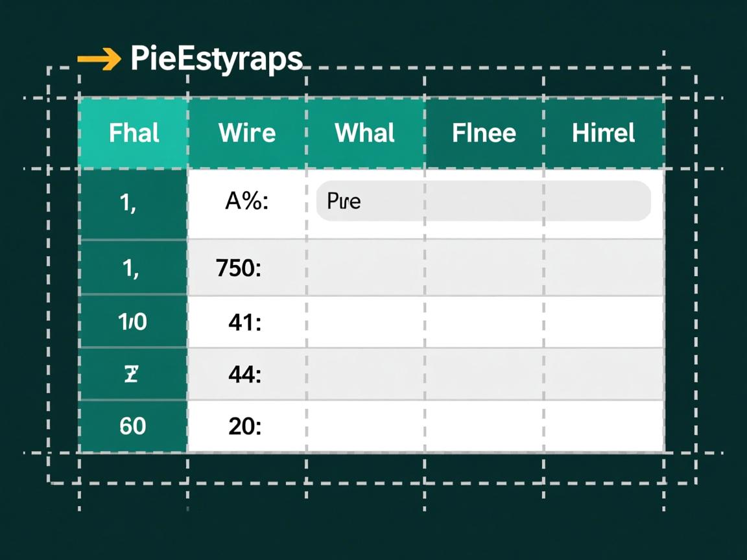The image size is (747, 560).
Task: Select the A%: cell
Action: point(246,202)
